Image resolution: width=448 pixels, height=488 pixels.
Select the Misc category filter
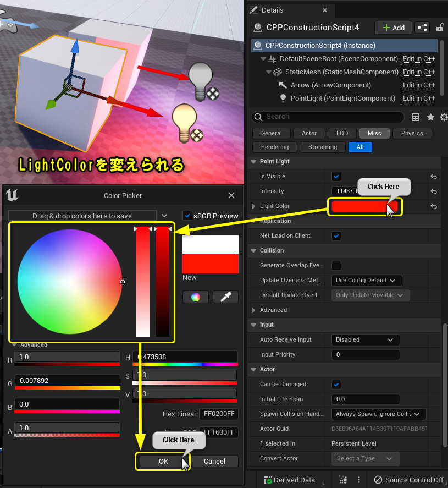374,133
